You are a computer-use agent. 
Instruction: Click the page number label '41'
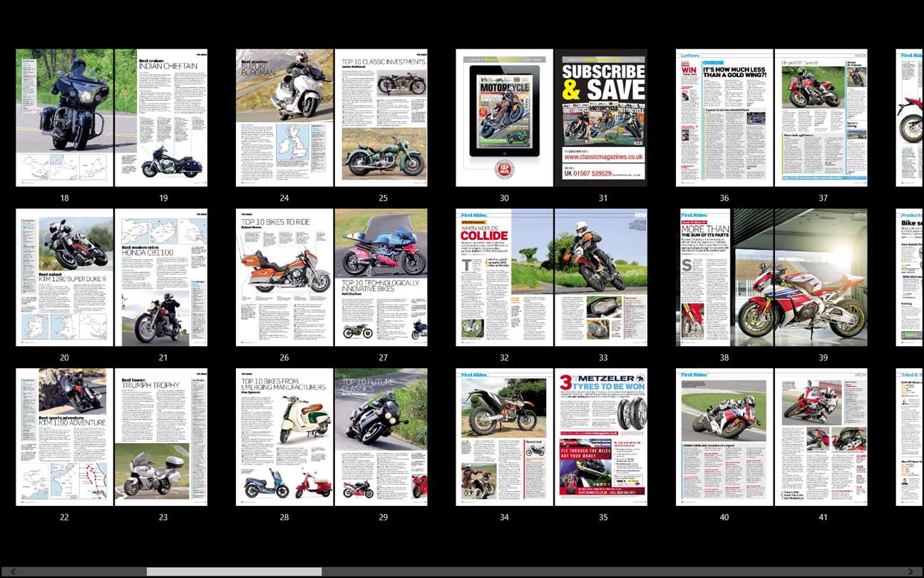pos(823,517)
